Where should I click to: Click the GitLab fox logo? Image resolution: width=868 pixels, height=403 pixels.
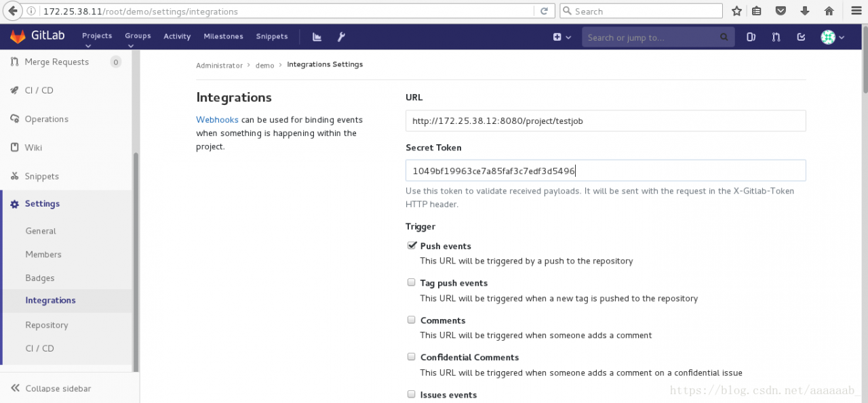click(18, 37)
